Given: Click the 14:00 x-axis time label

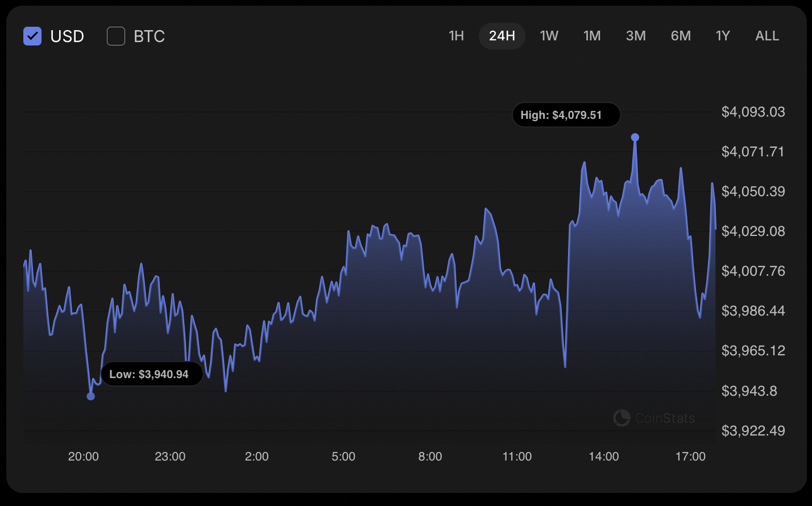Looking at the screenshot, I should (604, 457).
